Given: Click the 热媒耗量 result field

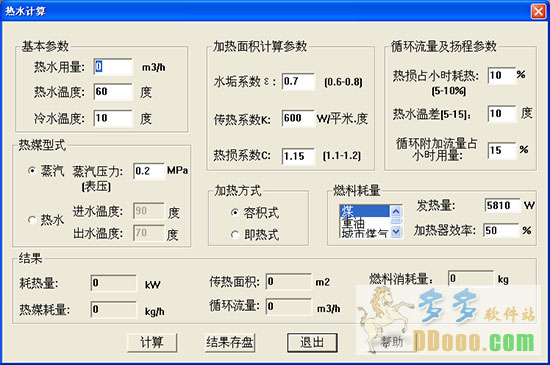Looking at the screenshot, I should coord(114,310).
